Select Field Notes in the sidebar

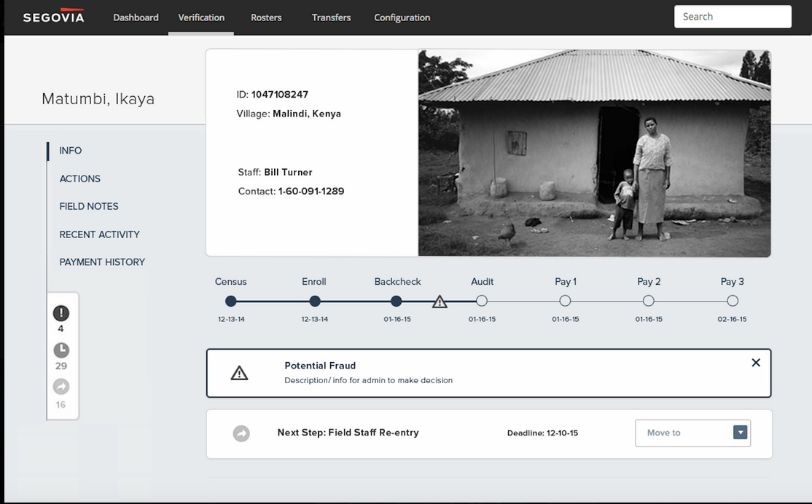(89, 206)
